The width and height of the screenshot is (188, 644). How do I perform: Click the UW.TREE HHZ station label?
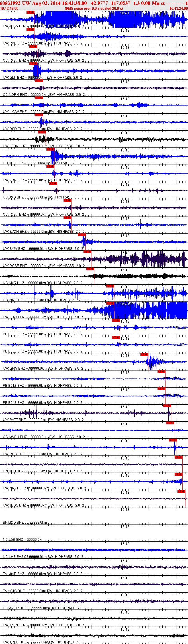coord(43,642)
